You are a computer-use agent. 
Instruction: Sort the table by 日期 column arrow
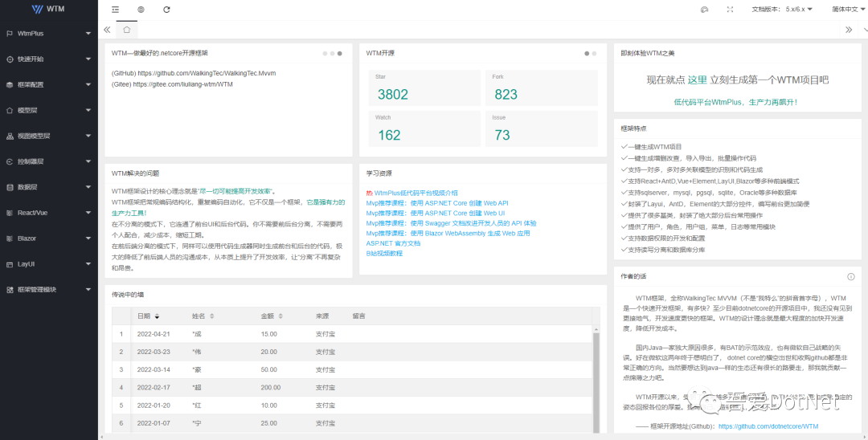[x=157, y=316]
